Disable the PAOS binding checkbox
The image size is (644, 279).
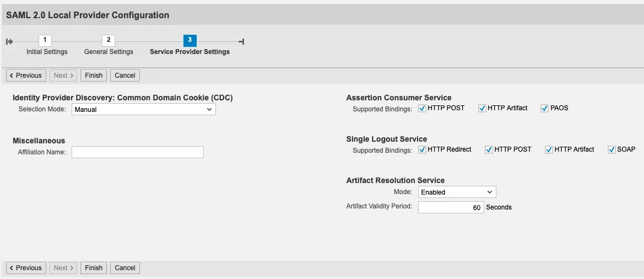coord(545,108)
